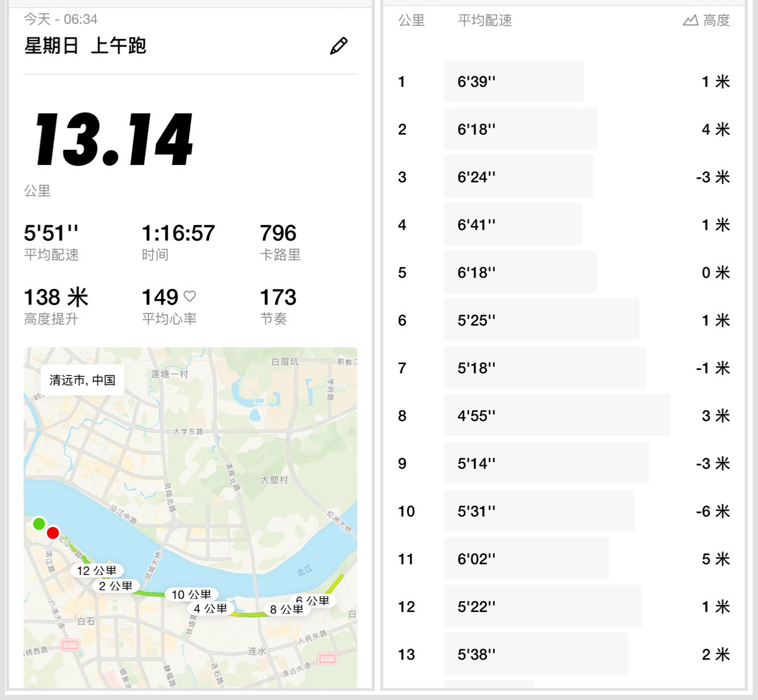Select the 8 公里 map marker

pyautogui.click(x=286, y=609)
